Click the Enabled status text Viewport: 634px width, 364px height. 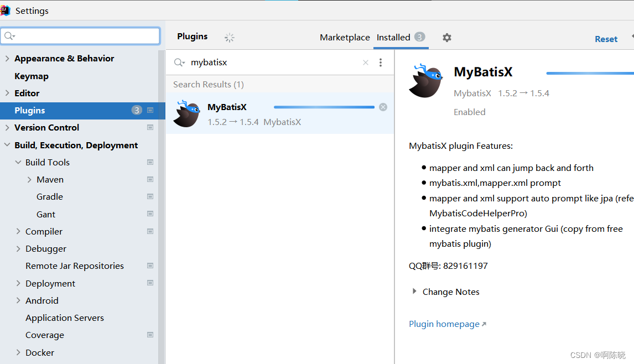pyautogui.click(x=470, y=112)
